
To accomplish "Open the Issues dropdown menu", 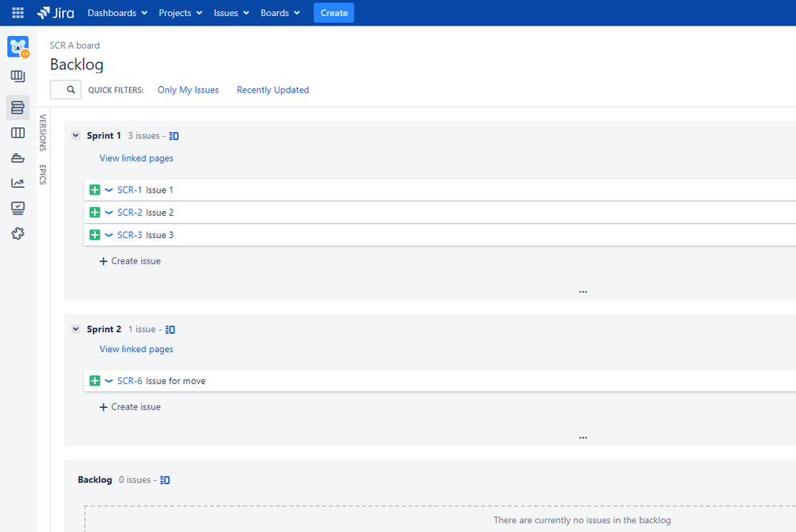I will click(x=231, y=13).
